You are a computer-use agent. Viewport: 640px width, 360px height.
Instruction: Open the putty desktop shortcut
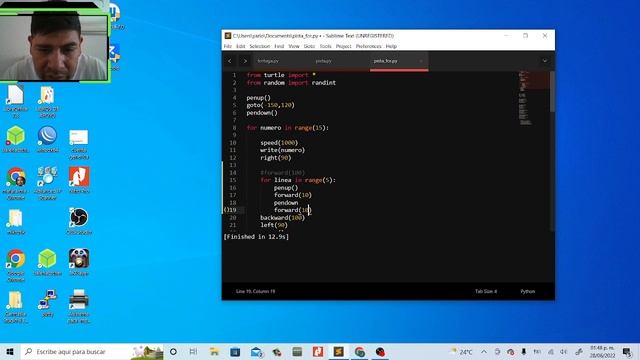point(48,304)
